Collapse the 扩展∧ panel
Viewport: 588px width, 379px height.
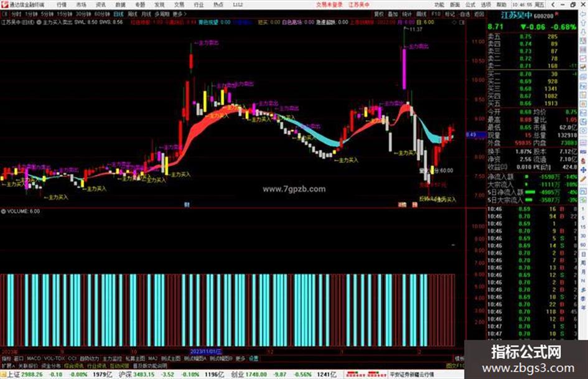tap(8, 366)
